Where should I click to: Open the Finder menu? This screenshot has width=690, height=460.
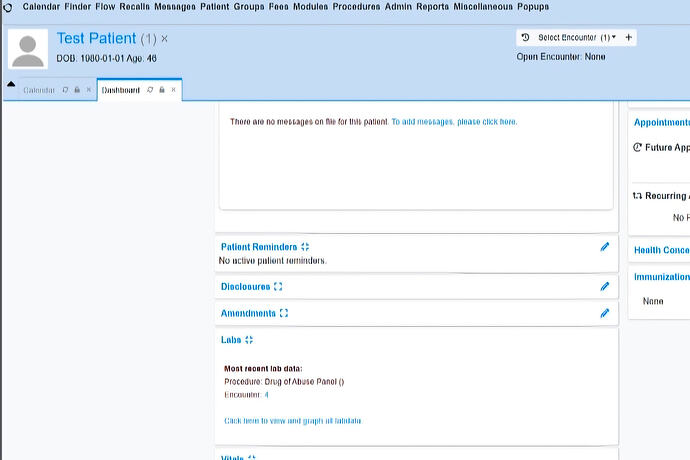77,7
